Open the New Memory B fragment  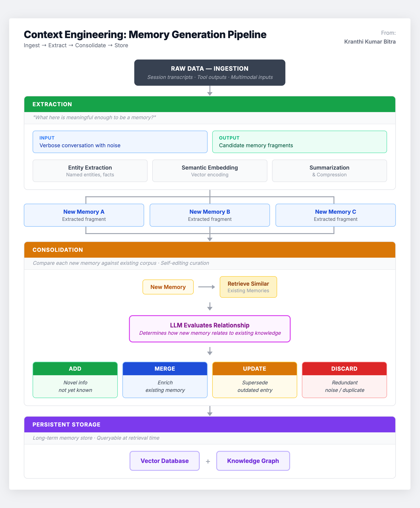coord(209,215)
